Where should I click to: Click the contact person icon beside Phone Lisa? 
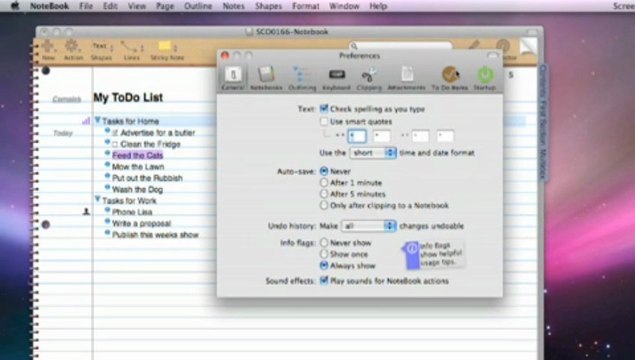click(x=86, y=211)
